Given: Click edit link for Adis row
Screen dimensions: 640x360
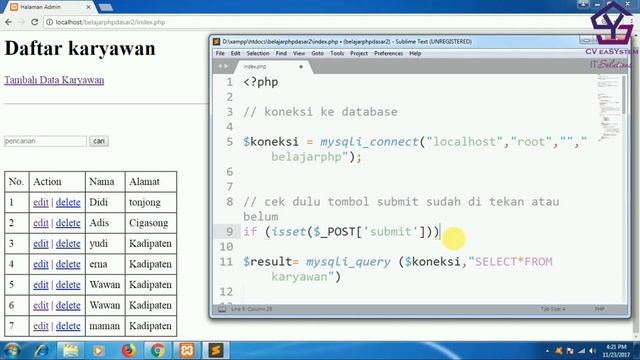Looking at the screenshot, I should tap(41, 223).
